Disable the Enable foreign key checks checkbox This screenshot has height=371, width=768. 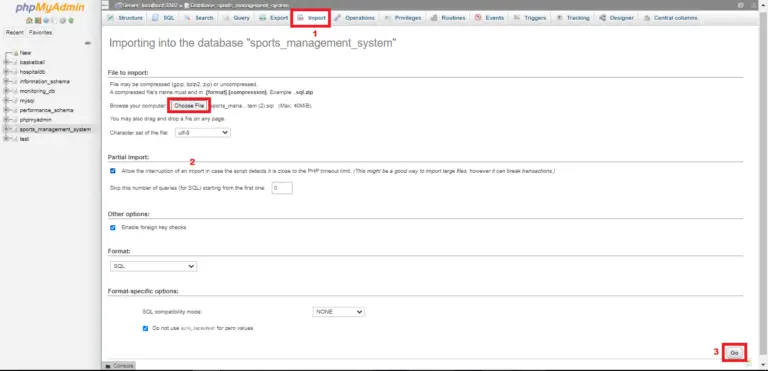coord(113,227)
